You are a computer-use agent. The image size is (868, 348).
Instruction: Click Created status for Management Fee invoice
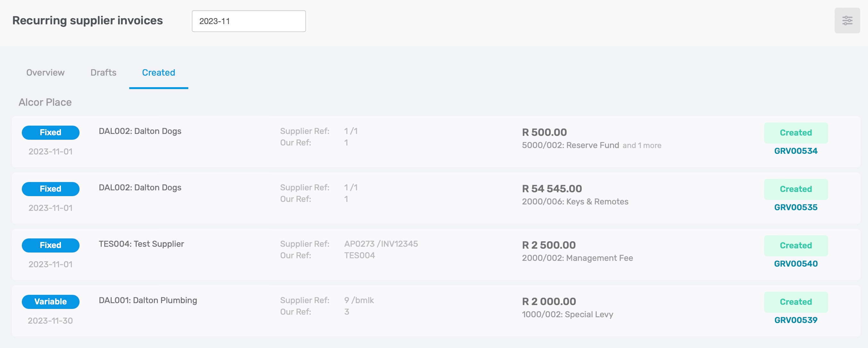[x=796, y=245]
